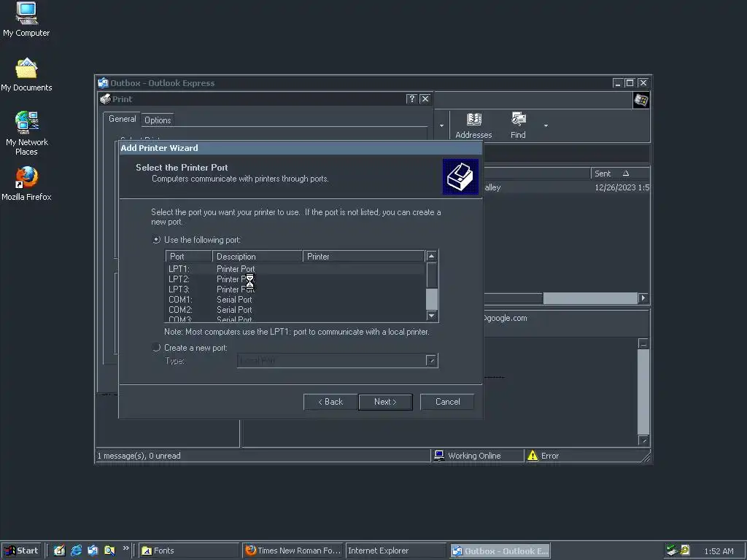This screenshot has height=560, width=747.
Task: Launch Internet Explorer from quick launch
Action: 76,551
